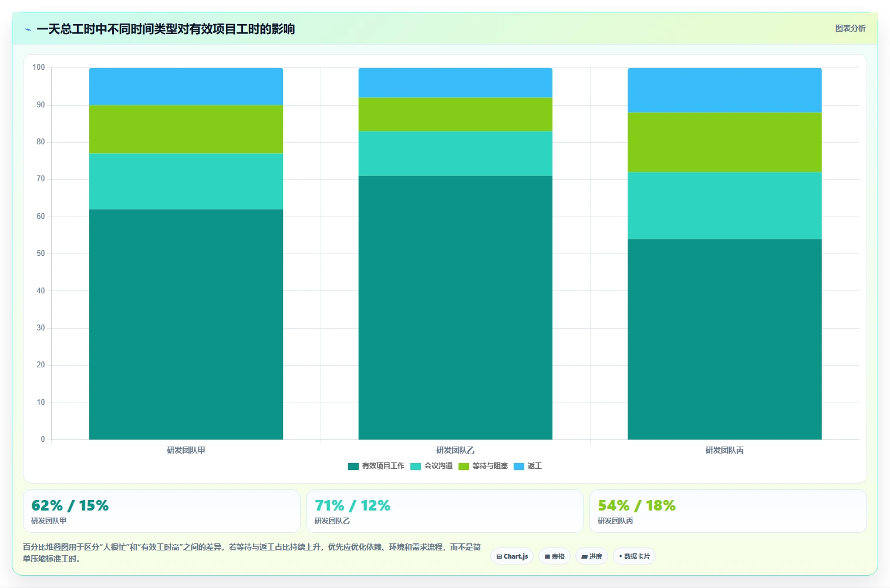Click the lightning icon beside the chart title
Screen dimensions: 890x588
[28, 29]
